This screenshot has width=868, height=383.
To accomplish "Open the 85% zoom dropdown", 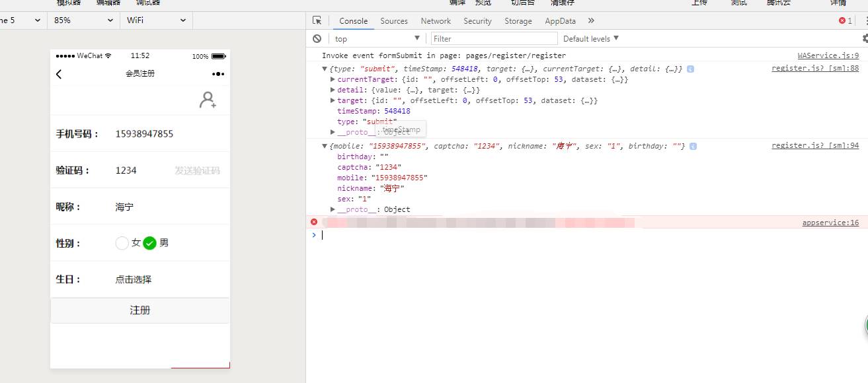I will 83,20.
